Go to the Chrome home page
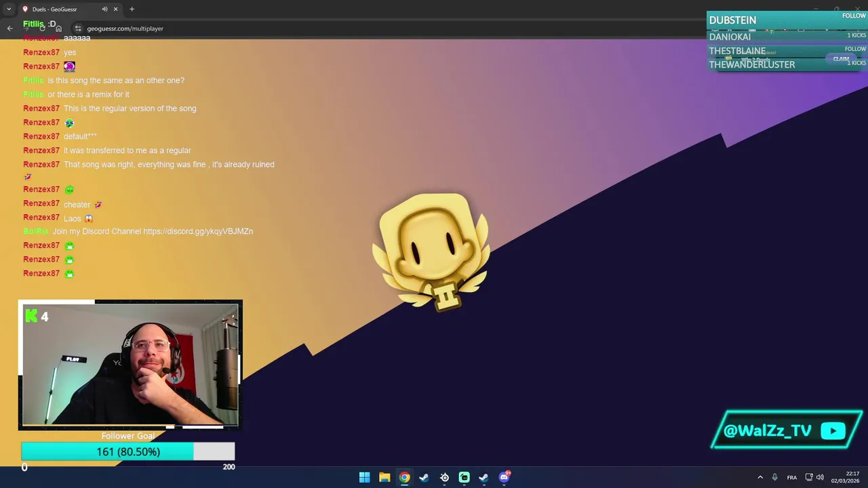This screenshot has width=868, height=488. (x=59, y=28)
